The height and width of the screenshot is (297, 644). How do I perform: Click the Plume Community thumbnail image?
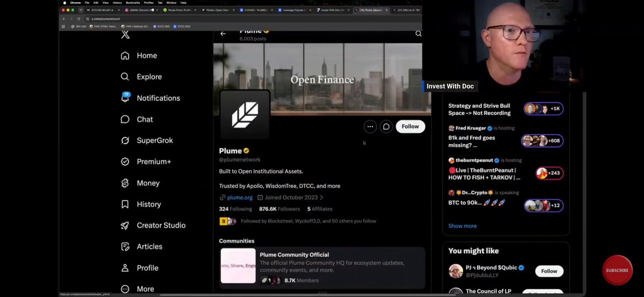tap(238, 266)
